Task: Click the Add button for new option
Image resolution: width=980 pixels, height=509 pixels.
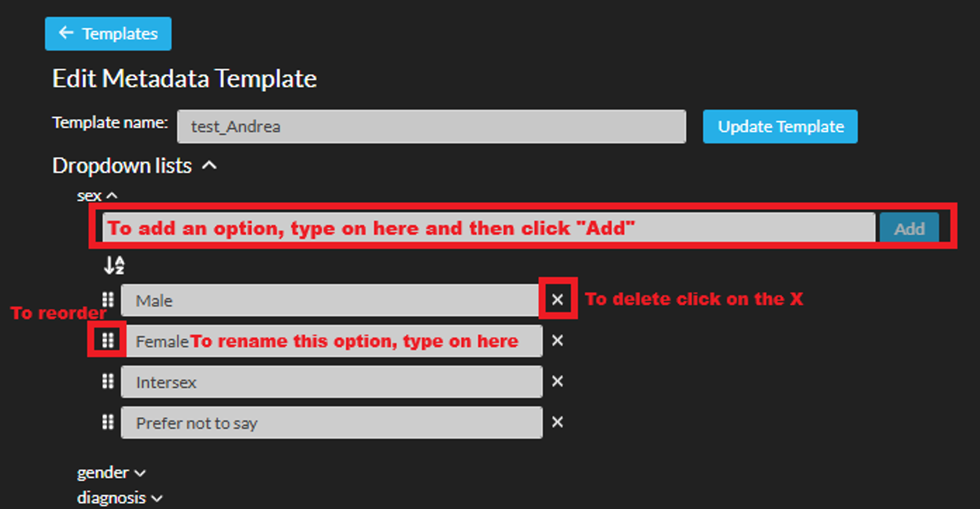Action: 909,229
